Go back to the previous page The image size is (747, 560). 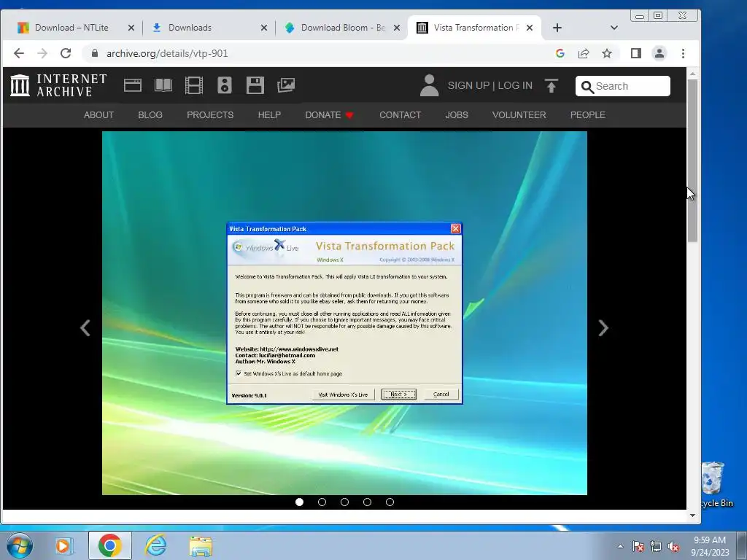pyautogui.click(x=18, y=53)
